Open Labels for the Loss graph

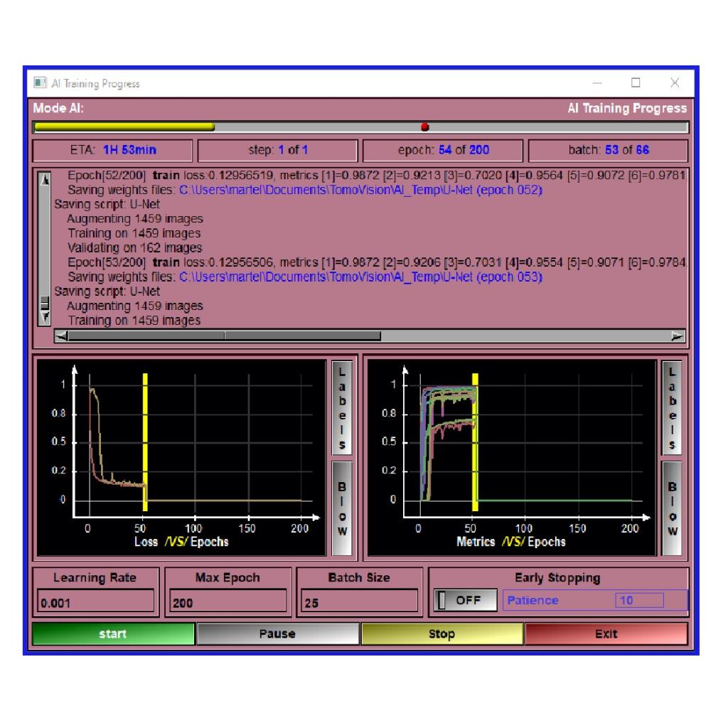click(342, 408)
